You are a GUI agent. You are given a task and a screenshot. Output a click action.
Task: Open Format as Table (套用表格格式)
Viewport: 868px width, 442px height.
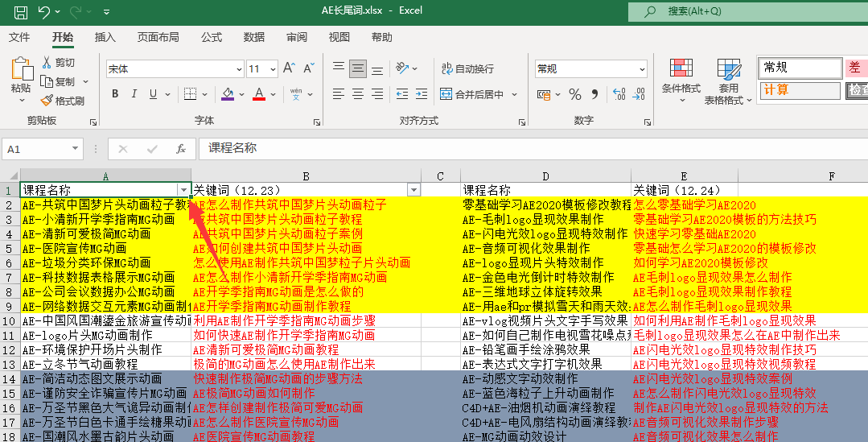(728, 81)
